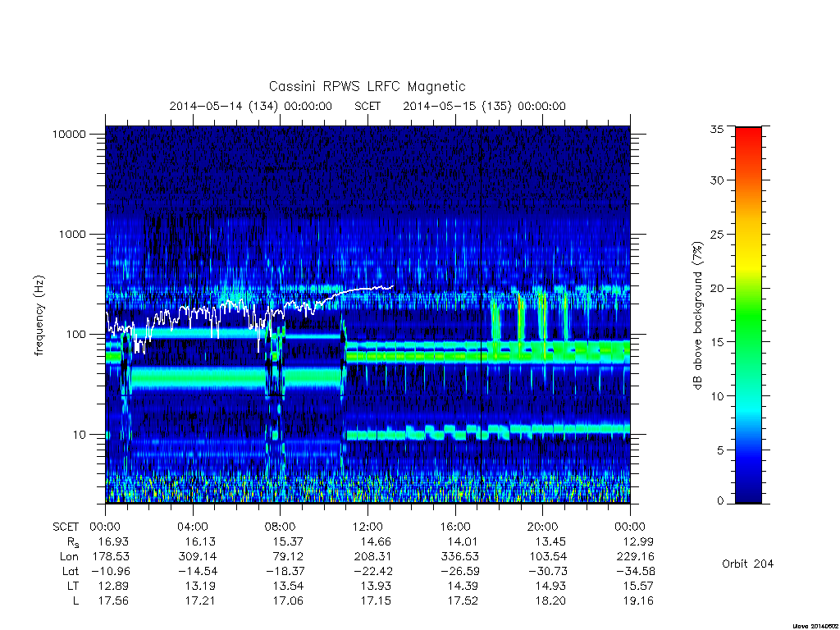Click the L value 17.06
Image resolution: width=840 pixels, height=630 pixels.
288,601
